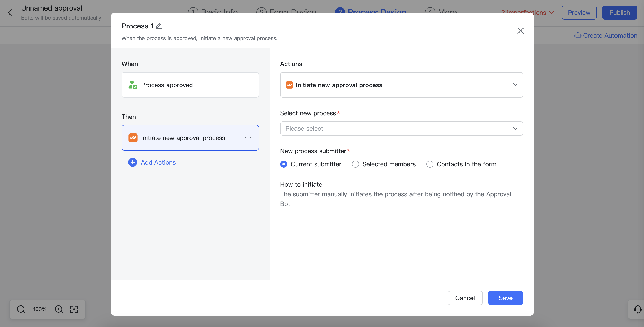
Task: Click the Process approved trigger card
Action: coord(190,85)
